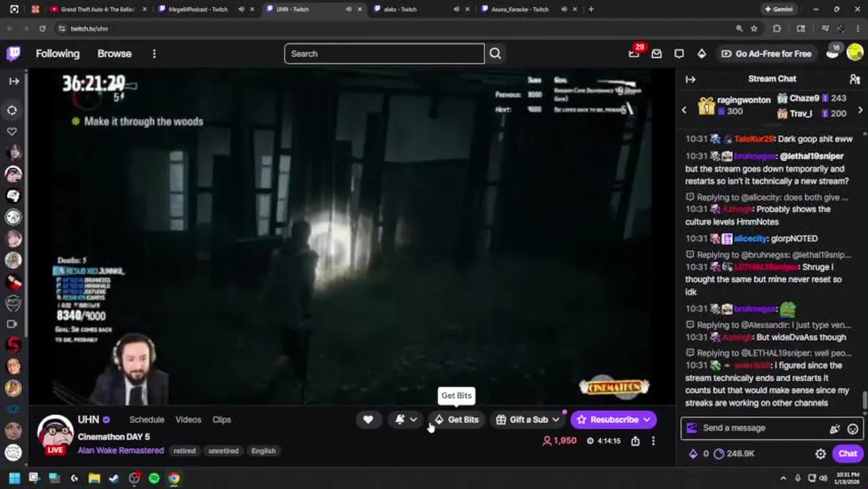Switch to the Grand Theft Auto 4 browser tab
The width and height of the screenshot is (868, 489).
[x=95, y=10]
